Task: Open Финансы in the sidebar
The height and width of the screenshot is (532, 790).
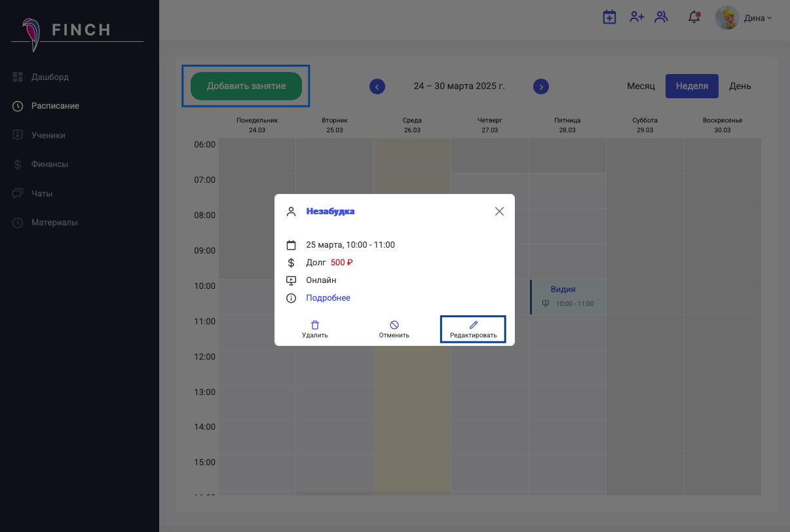Action: 50,164
